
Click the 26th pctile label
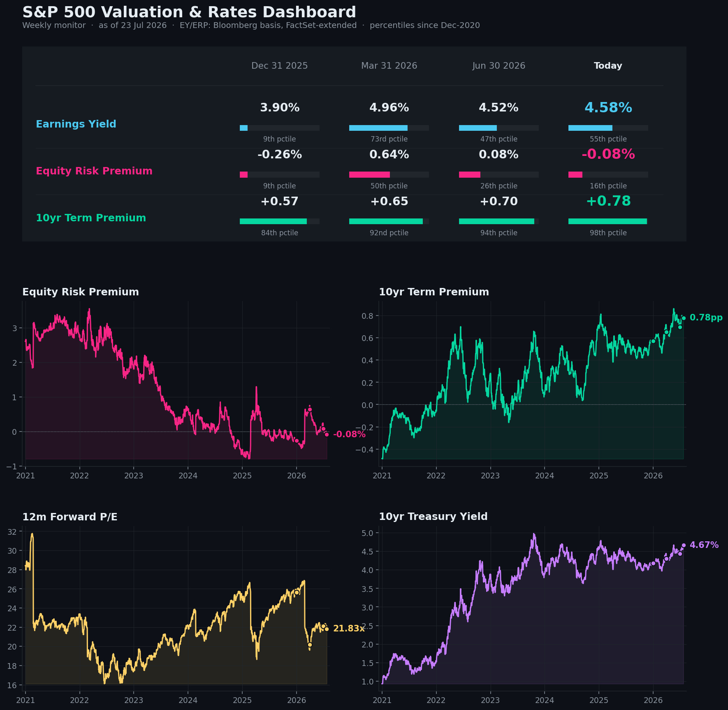click(x=499, y=186)
